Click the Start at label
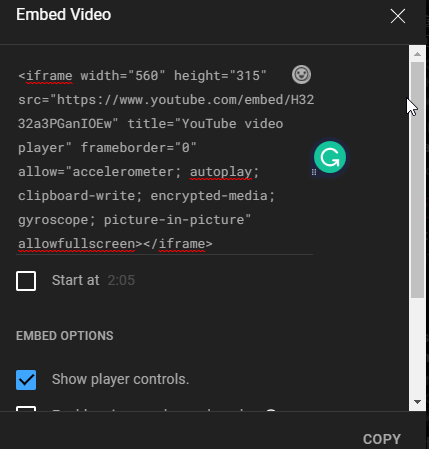 (x=76, y=280)
